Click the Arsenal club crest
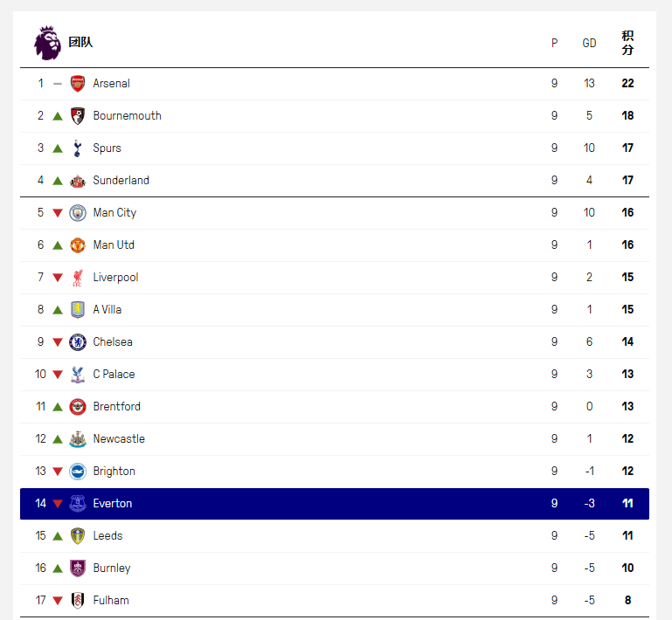Image resolution: width=672 pixels, height=620 pixels. coord(78,84)
